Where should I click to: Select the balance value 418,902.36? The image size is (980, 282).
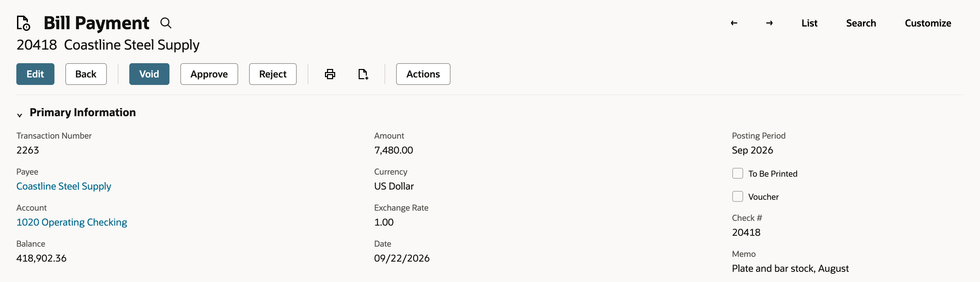point(42,259)
